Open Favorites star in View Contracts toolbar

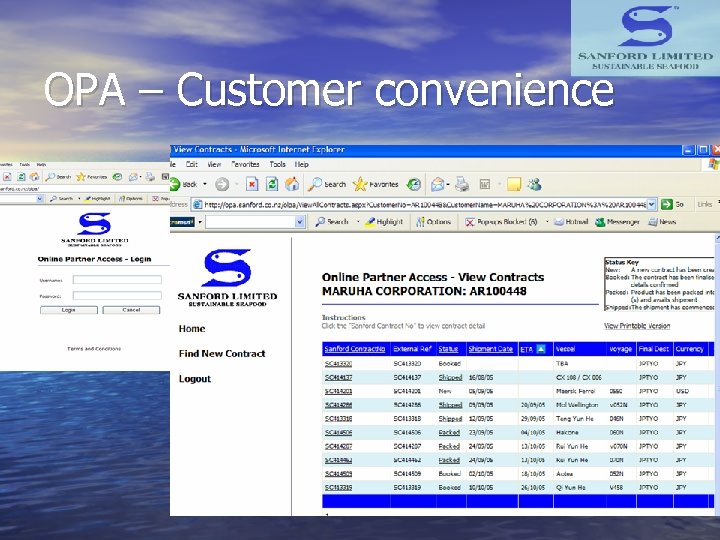click(x=376, y=185)
